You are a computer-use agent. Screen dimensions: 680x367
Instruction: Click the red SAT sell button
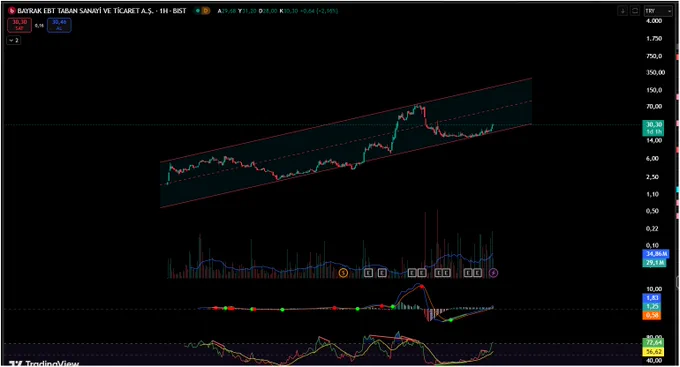tap(20, 25)
